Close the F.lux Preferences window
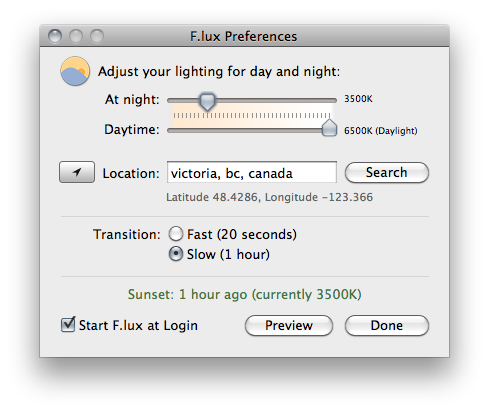 tap(55, 36)
